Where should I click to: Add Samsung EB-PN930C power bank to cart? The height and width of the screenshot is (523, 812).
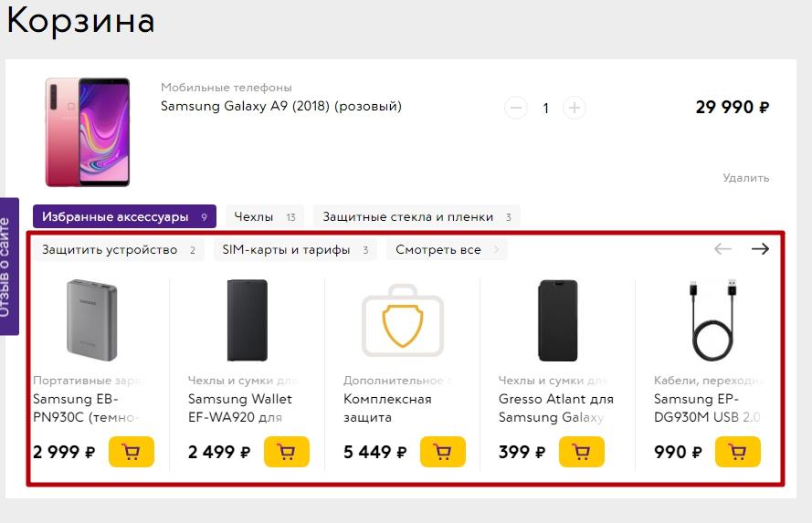click(131, 452)
